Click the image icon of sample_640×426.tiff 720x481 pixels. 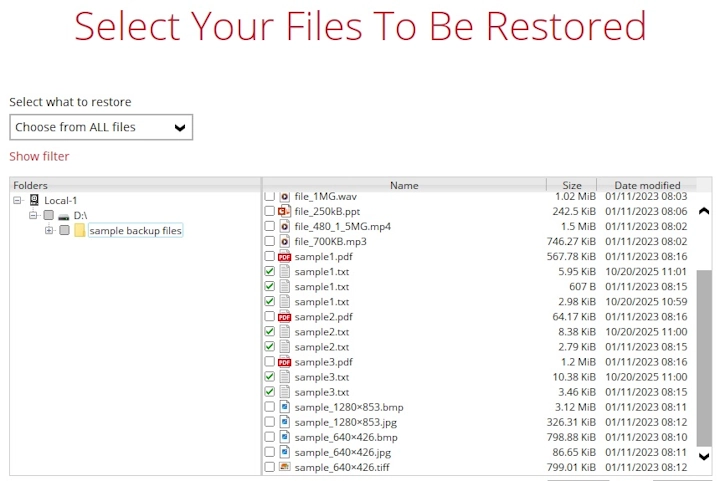coord(285,467)
